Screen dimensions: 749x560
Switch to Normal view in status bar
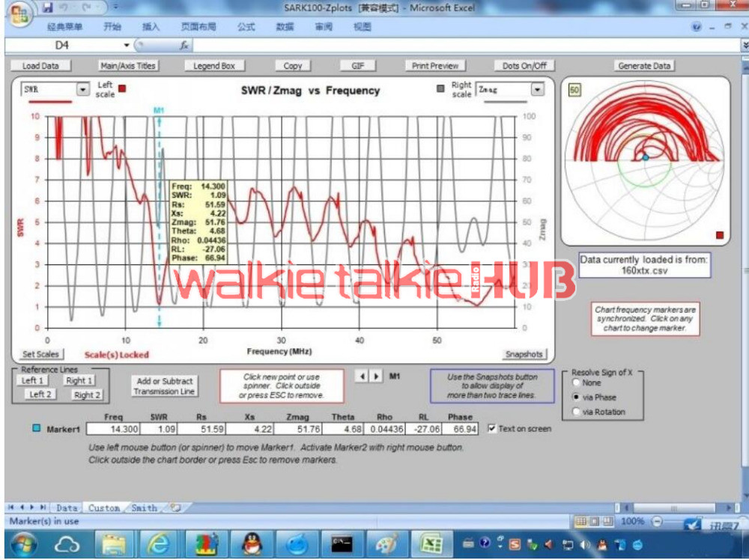580,522
